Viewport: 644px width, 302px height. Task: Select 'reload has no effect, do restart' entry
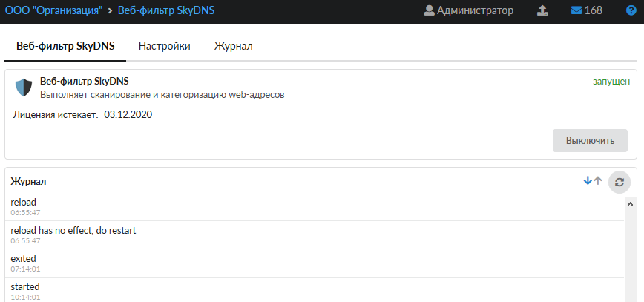[x=314, y=235]
